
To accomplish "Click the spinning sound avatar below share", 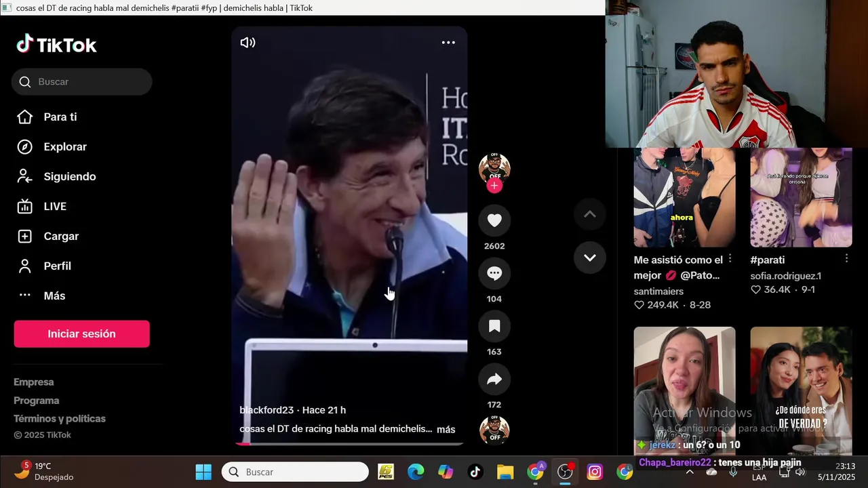I will tap(494, 430).
